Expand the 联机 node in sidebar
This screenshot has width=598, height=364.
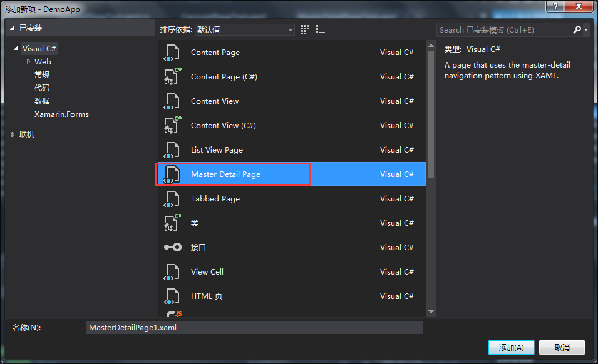pyautogui.click(x=12, y=134)
